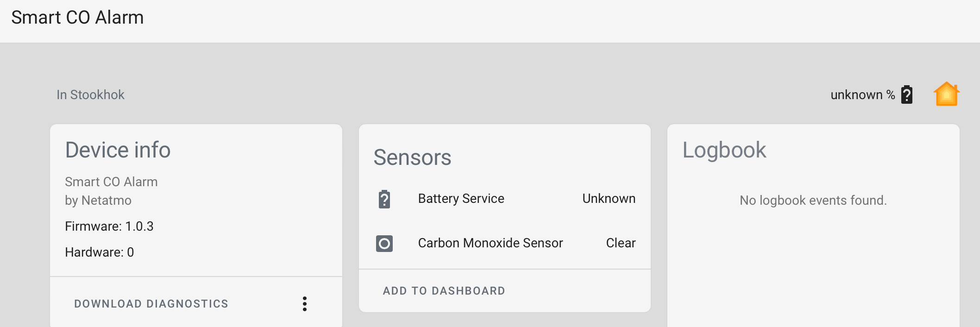The height and width of the screenshot is (327, 980).
Task: Open the In Stookhok area link
Action: (90, 94)
